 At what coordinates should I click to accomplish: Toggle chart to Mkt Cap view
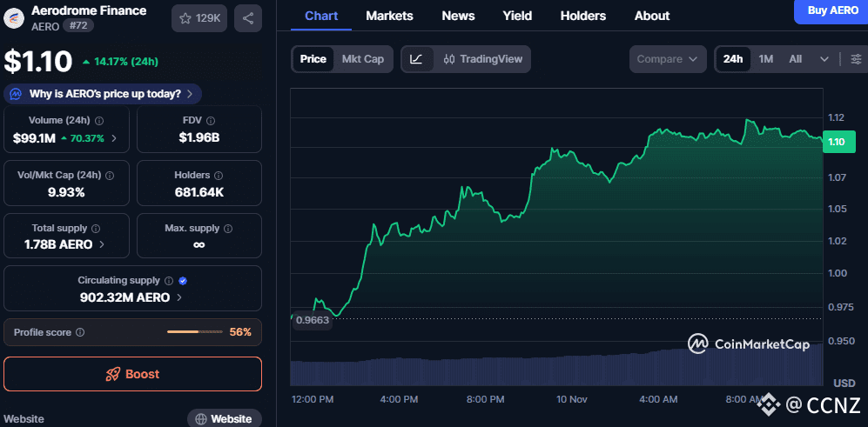[362, 59]
